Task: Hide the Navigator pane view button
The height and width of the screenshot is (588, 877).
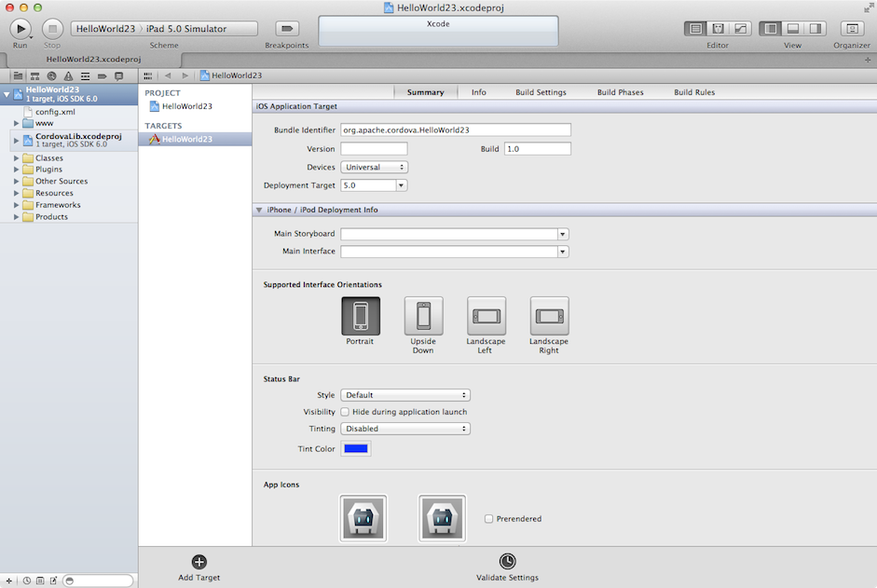Action: pyautogui.click(x=770, y=29)
